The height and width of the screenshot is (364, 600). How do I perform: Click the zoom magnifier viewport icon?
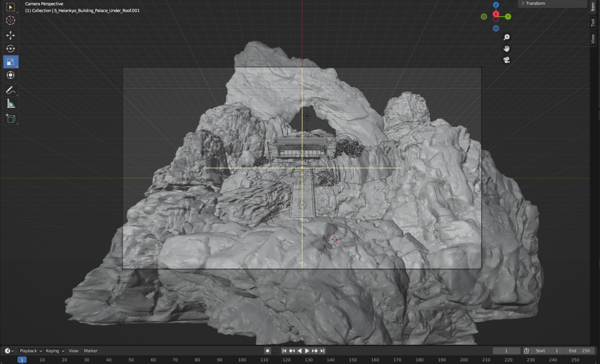click(507, 37)
